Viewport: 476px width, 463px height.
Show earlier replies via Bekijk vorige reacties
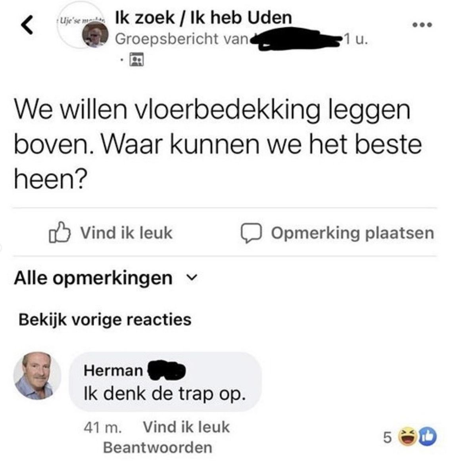tap(105, 320)
